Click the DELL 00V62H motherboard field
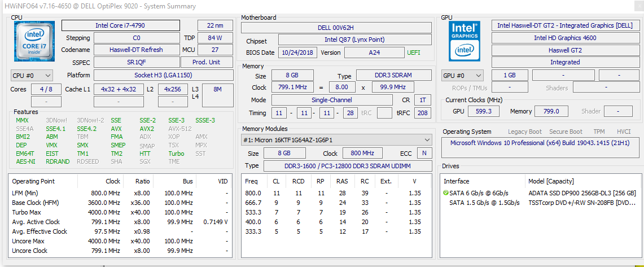The width and height of the screenshot is (644, 267). click(336, 28)
